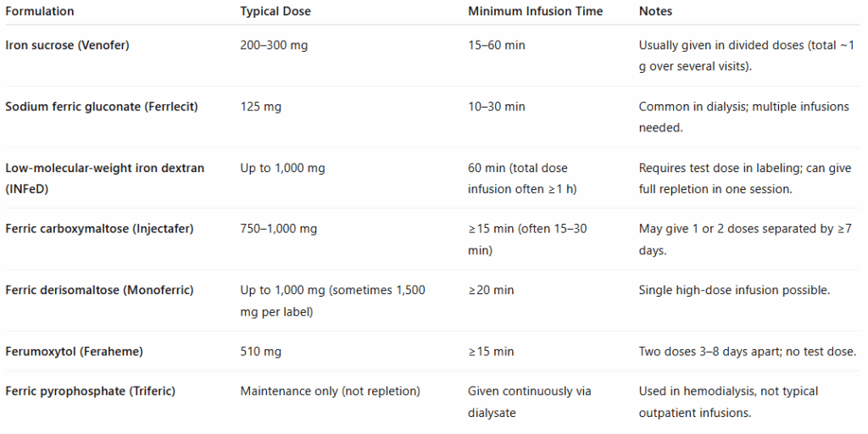The image size is (868, 434).
Task: Click the 510 mg dose cell
Action: point(261,351)
